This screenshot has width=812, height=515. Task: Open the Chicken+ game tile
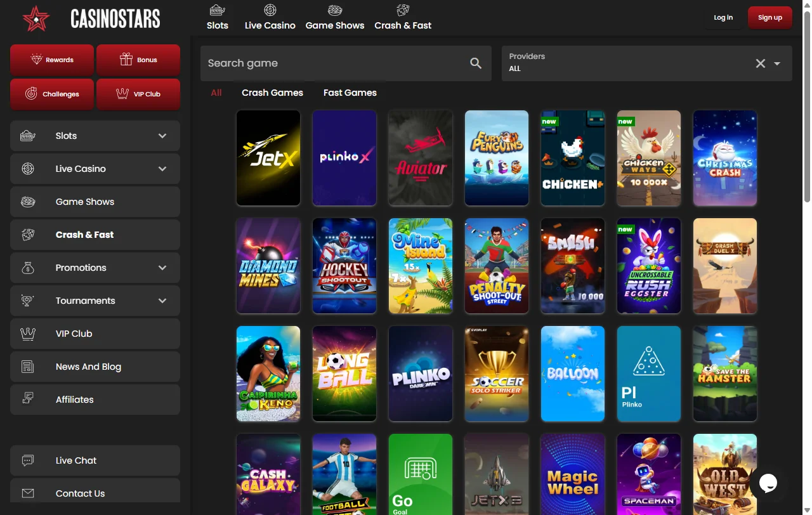click(573, 158)
